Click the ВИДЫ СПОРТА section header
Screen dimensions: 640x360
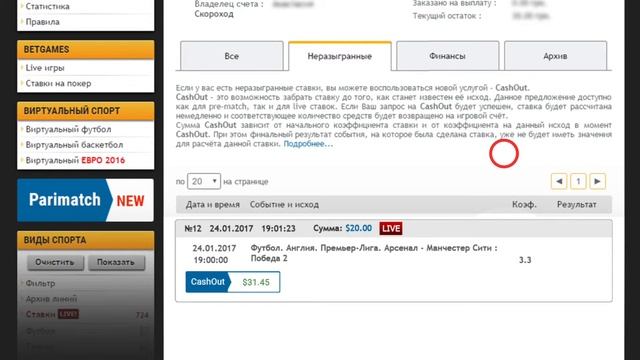(x=86, y=240)
